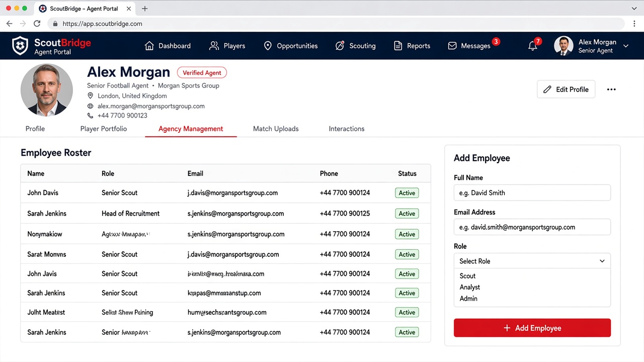Click the phone icon beside +44 7700 900123

click(x=91, y=116)
